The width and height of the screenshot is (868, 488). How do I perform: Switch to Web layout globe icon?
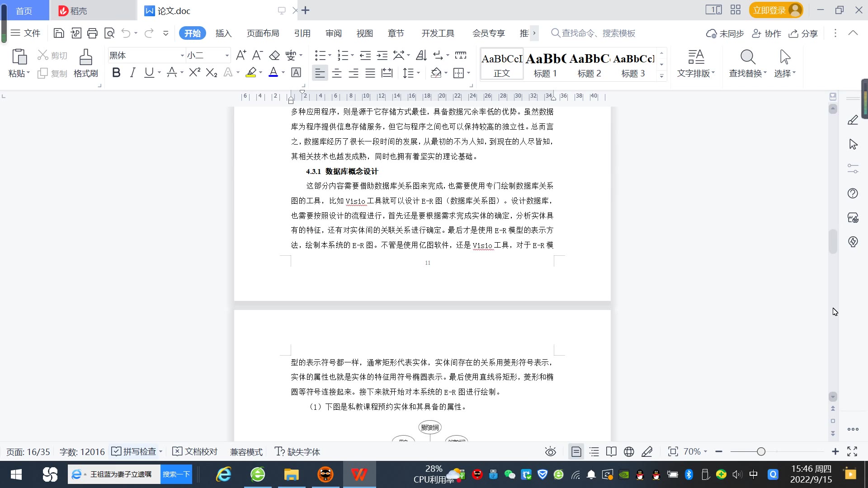(x=629, y=451)
